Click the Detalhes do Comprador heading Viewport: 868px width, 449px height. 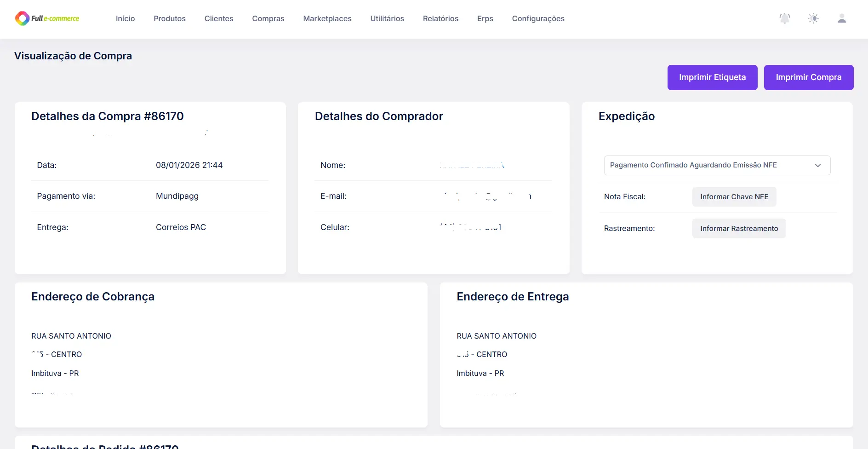coord(379,116)
